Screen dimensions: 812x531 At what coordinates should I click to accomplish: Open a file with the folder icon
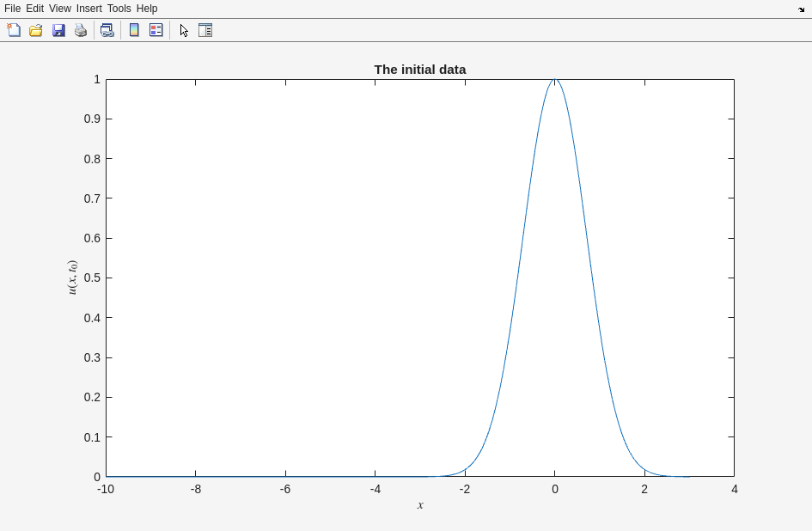pyautogui.click(x=36, y=30)
